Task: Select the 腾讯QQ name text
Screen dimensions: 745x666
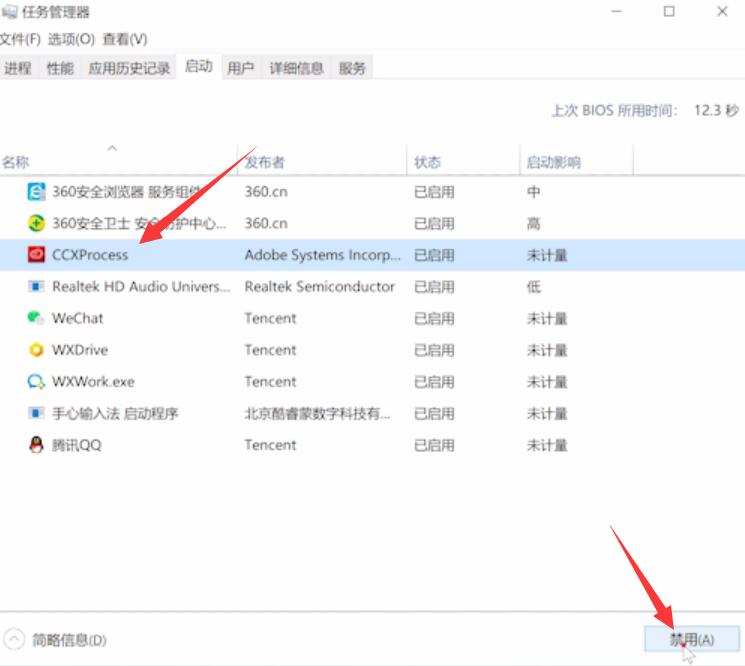Action: click(x=76, y=445)
